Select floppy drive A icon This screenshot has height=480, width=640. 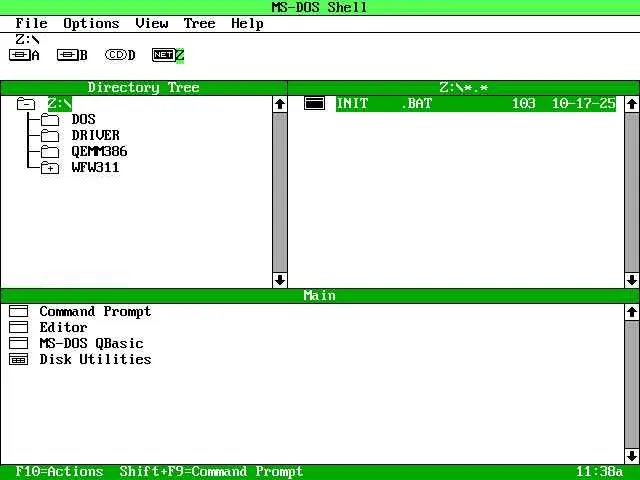(x=20, y=55)
